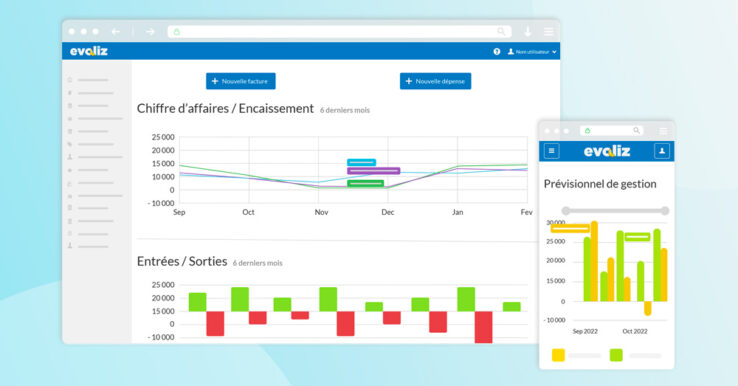738x386 pixels.
Task: Click the "Nov" label on the line chart axis
Action: 321,212
